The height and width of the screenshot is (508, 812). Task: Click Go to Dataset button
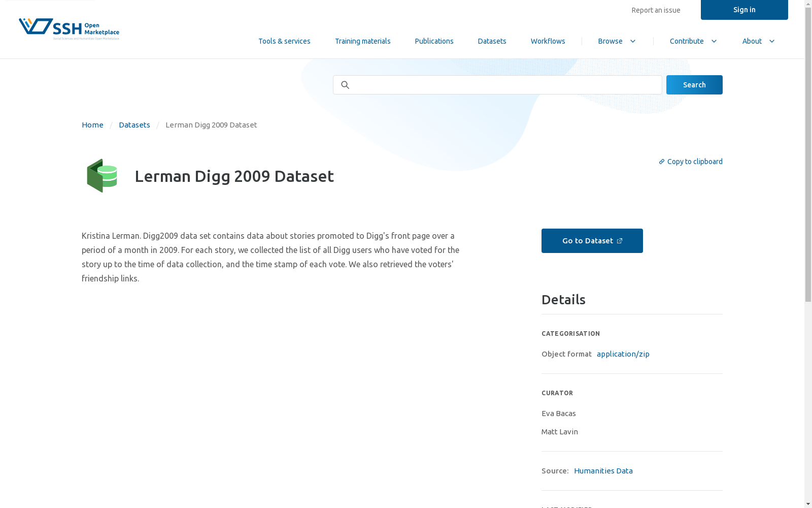[x=592, y=241]
